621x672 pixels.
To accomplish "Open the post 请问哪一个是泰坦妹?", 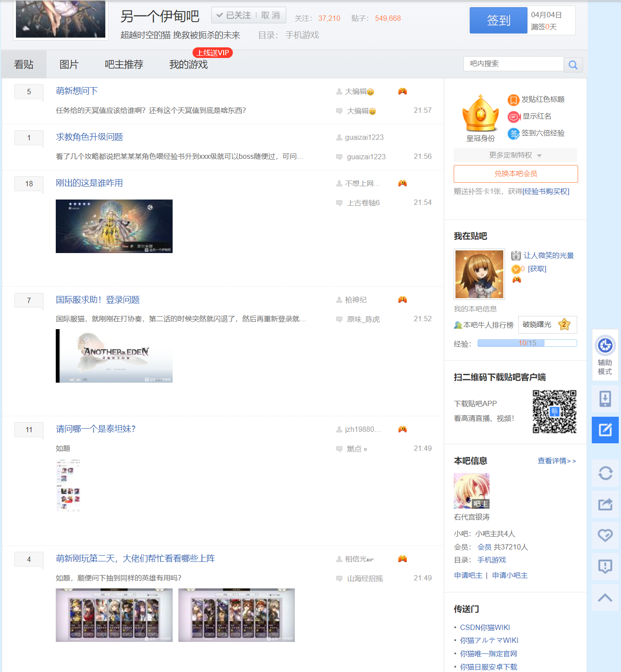I will 96,429.
